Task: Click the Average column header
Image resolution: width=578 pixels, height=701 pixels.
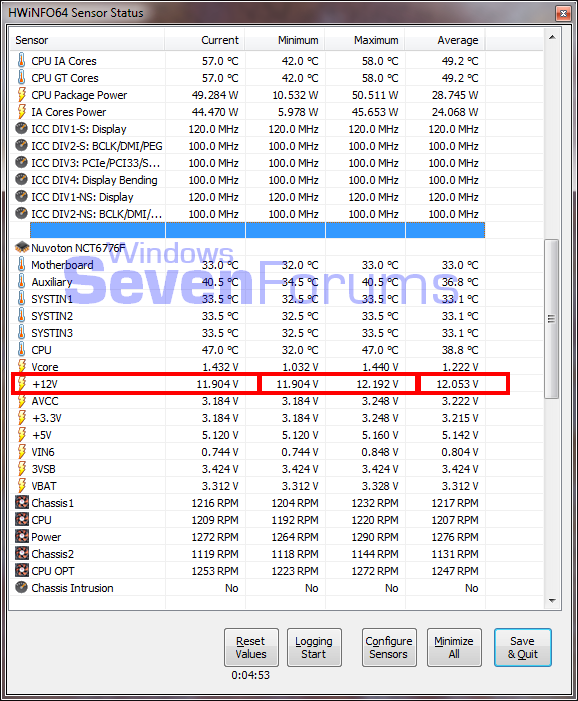Action: 445,40
